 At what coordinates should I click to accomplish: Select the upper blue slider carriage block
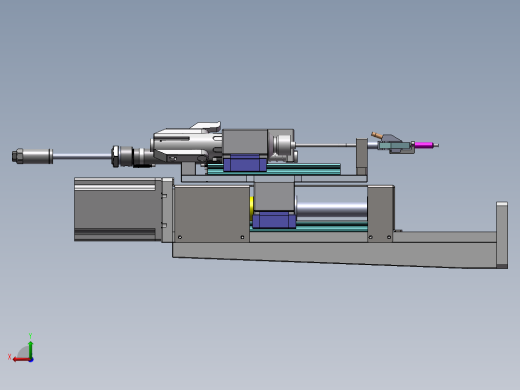click(x=245, y=164)
